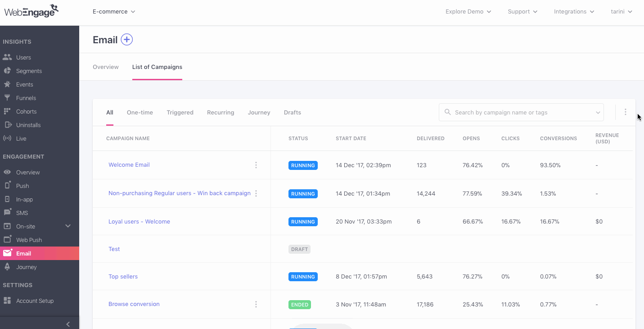Open more options for Browse conversion row
Image resolution: width=644 pixels, height=329 pixels.
pyautogui.click(x=256, y=304)
